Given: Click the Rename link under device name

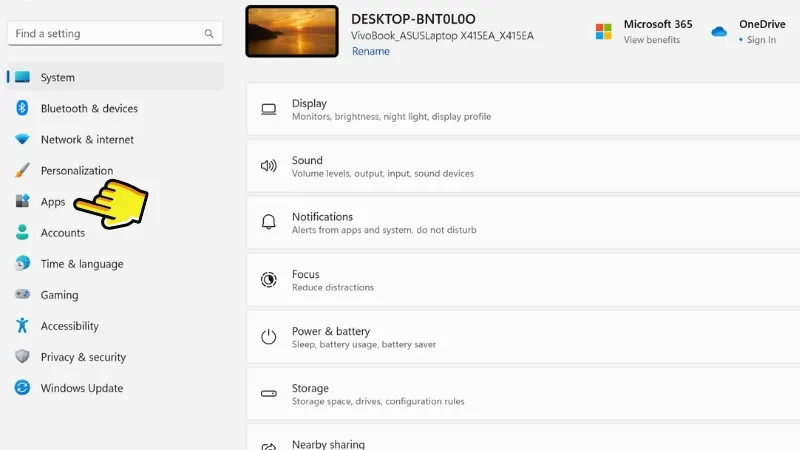Looking at the screenshot, I should 370,52.
